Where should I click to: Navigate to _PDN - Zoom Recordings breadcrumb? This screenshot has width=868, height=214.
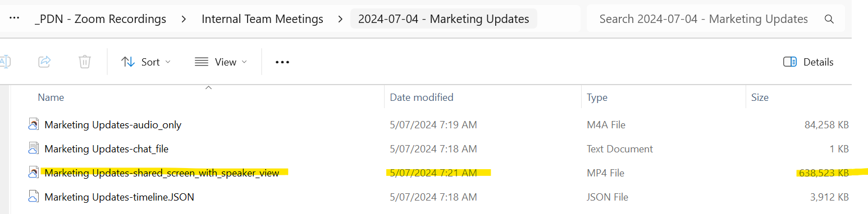coord(100,19)
